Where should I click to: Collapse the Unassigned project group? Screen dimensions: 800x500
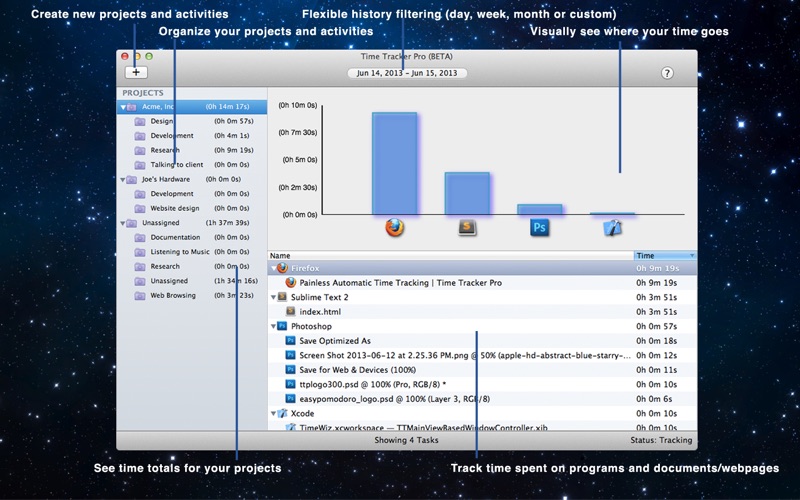tap(122, 223)
